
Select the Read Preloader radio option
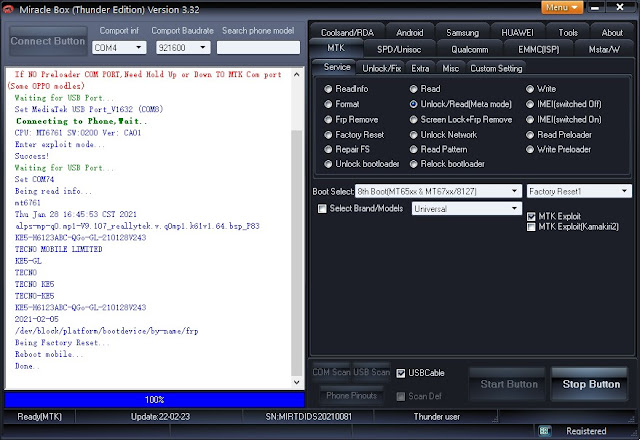530,135
